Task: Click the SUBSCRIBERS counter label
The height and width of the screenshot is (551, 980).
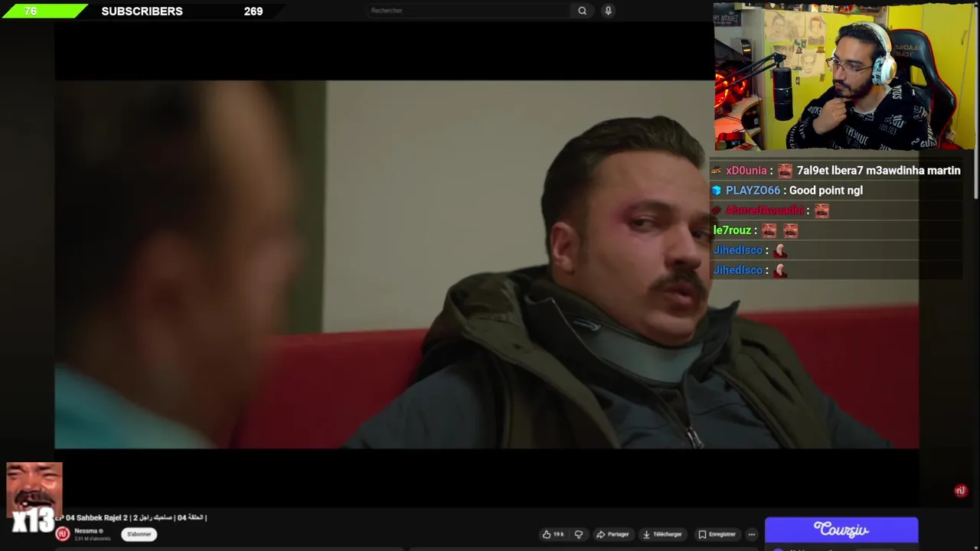Action: [142, 11]
